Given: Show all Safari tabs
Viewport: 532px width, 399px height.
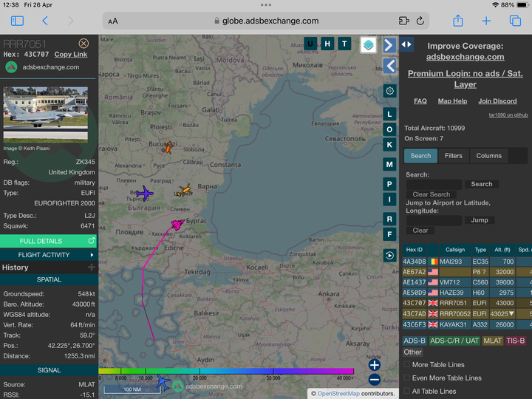Looking at the screenshot, I should (515, 21).
